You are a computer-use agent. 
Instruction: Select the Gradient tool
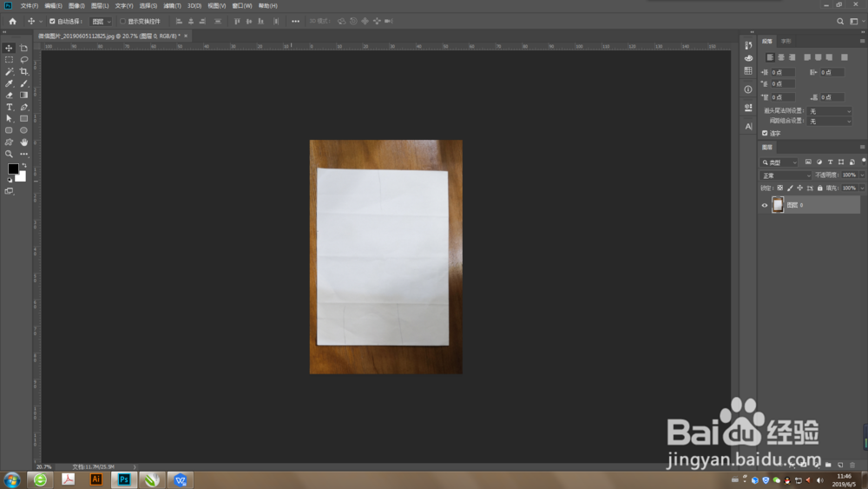[23, 96]
